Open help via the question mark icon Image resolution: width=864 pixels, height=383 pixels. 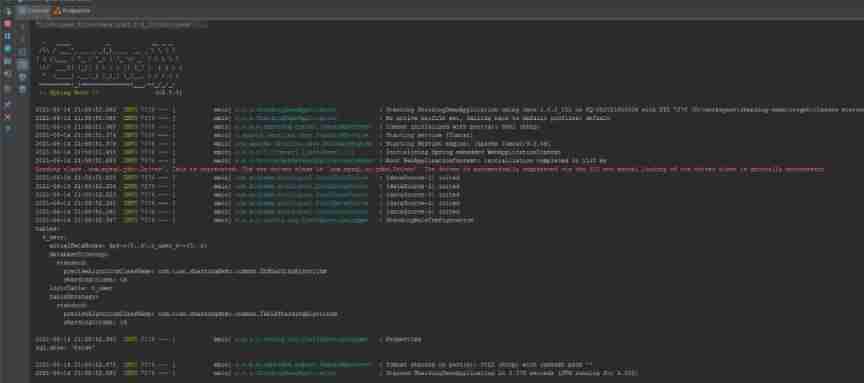click(8, 129)
